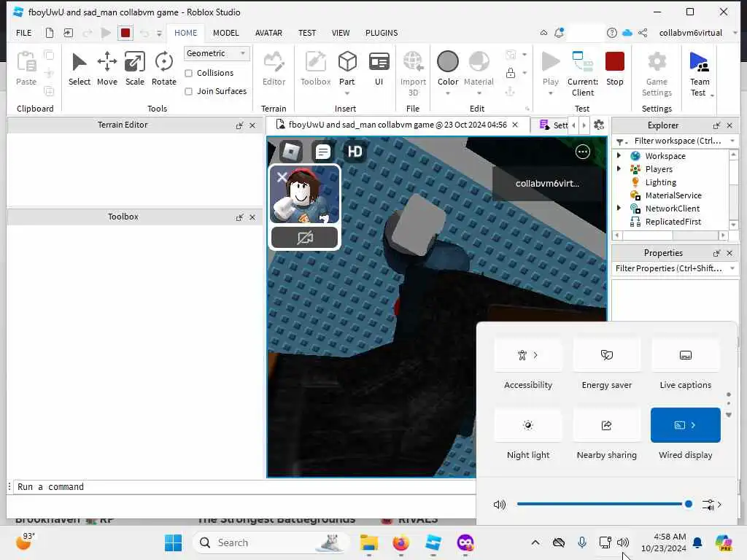Toggle Nearby sharing quick setting

(606, 425)
